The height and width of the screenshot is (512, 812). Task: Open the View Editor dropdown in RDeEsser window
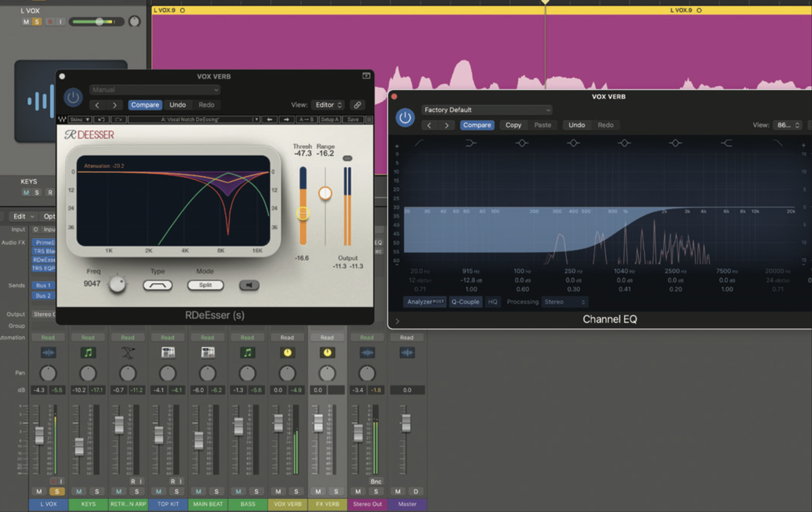pyautogui.click(x=328, y=105)
